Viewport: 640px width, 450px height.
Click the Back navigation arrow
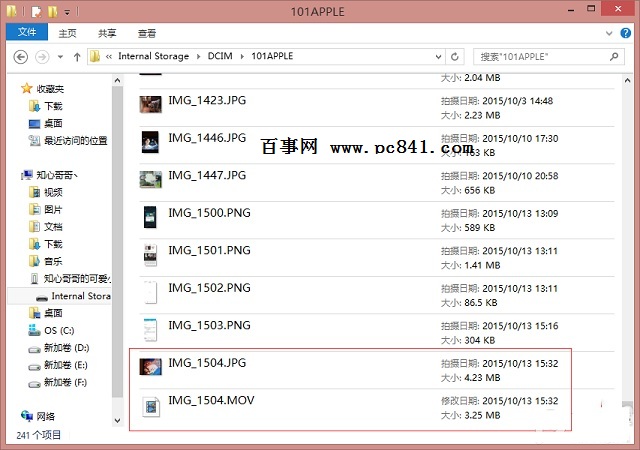point(20,57)
